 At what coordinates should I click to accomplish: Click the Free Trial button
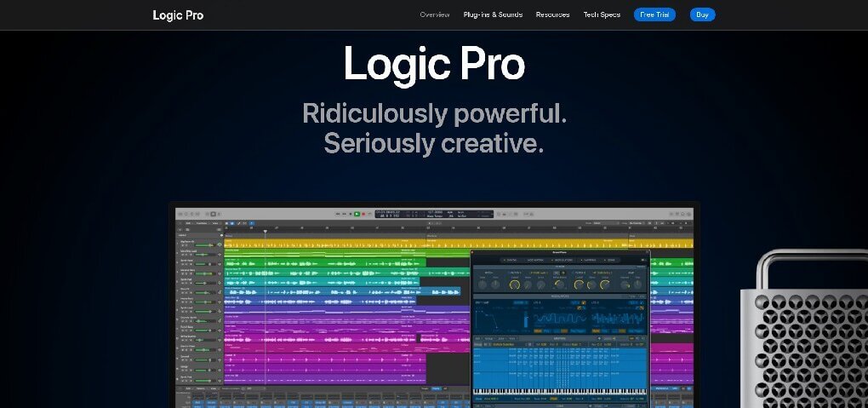[654, 14]
